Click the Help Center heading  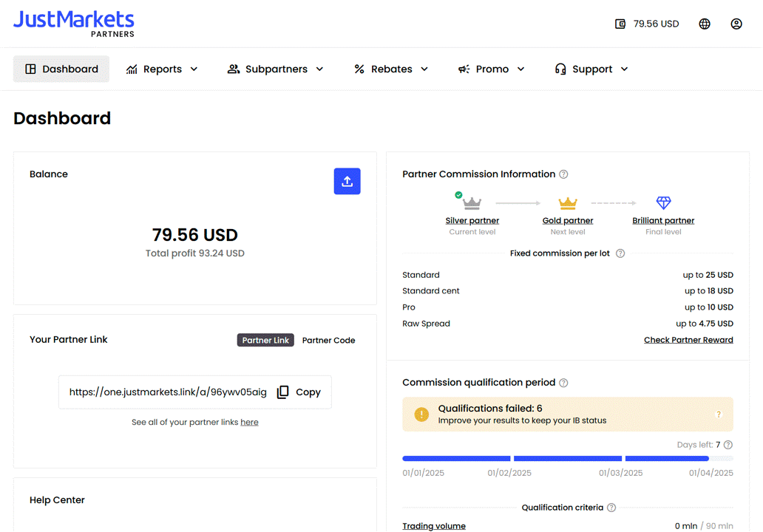coord(57,500)
